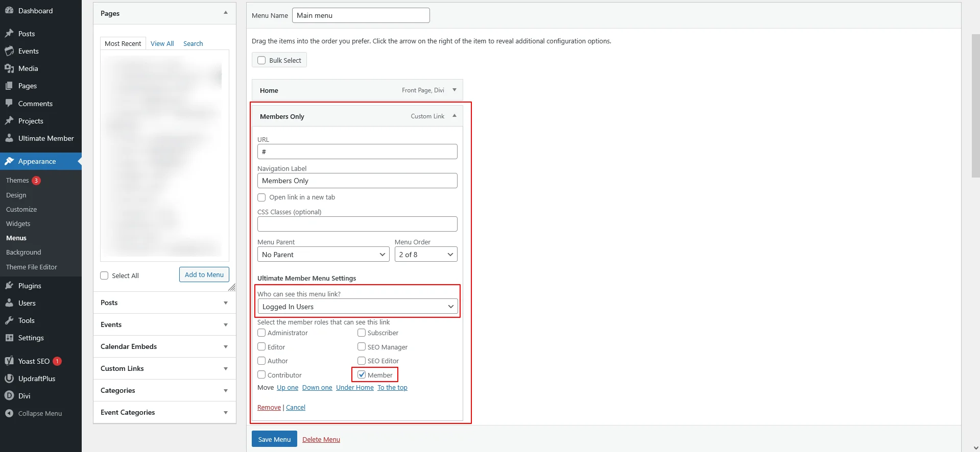Image resolution: width=980 pixels, height=452 pixels.
Task: Uncheck the Member role checkbox
Action: coord(362,375)
